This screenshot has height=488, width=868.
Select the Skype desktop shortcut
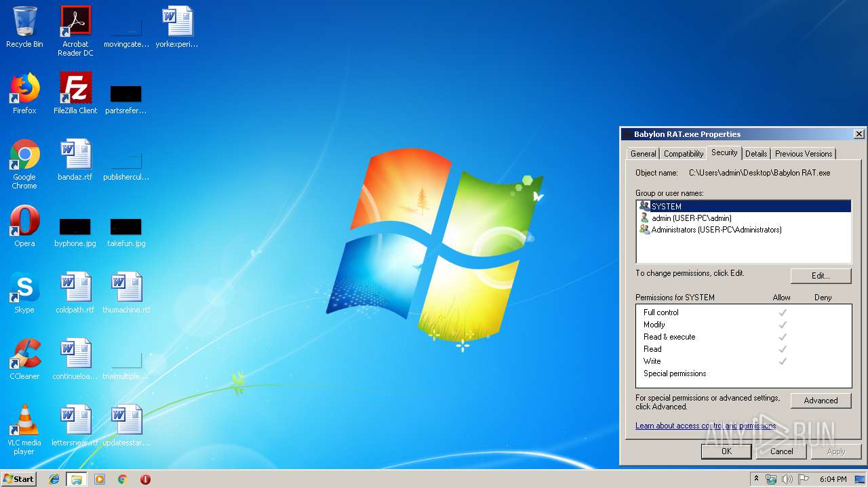[x=24, y=293]
